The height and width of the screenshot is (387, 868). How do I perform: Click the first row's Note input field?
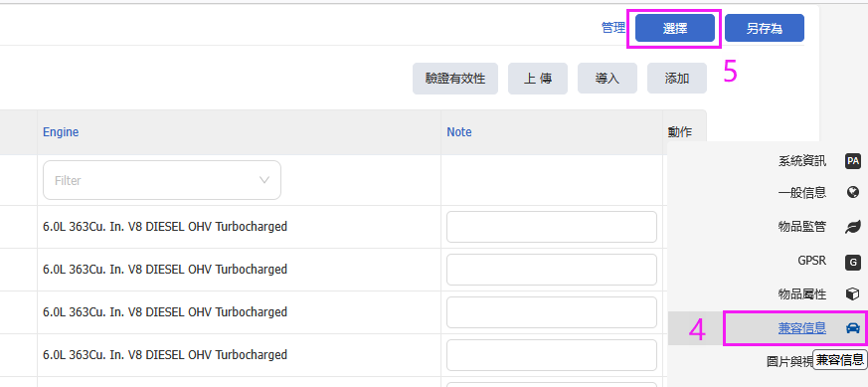tap(552, 227)
